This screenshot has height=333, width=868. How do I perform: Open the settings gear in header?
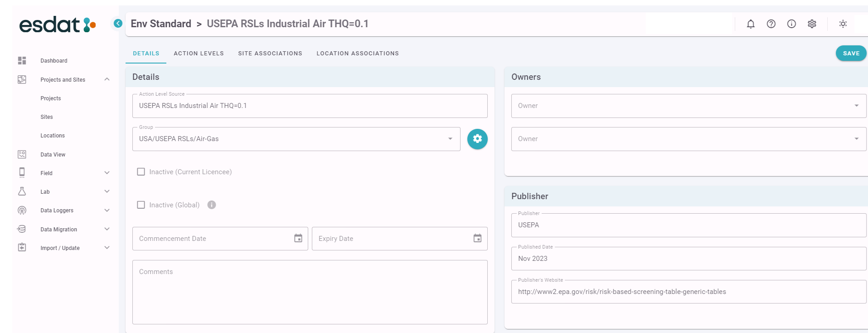click(x=812, y=24)
